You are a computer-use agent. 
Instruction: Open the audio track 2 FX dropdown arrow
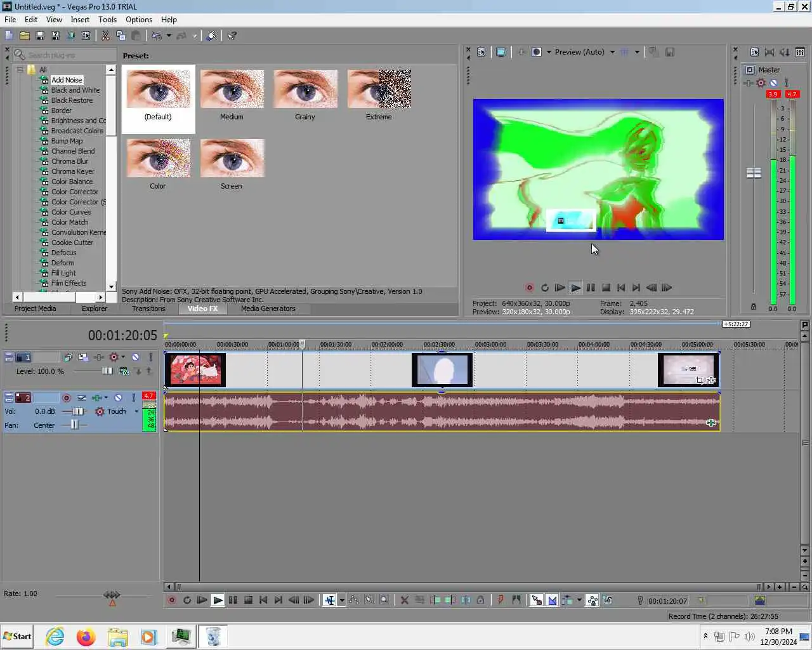tap(106, 398)
